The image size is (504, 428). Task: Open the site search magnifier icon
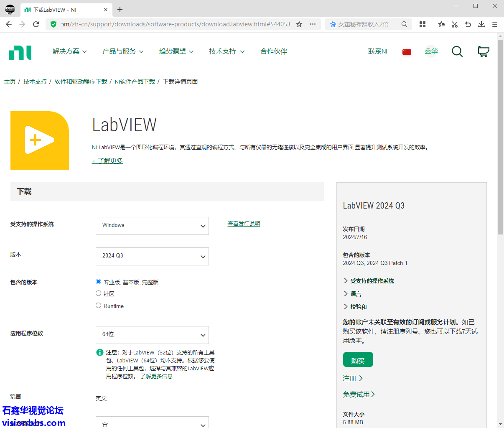pyautogui.click(x=457, y=51)
